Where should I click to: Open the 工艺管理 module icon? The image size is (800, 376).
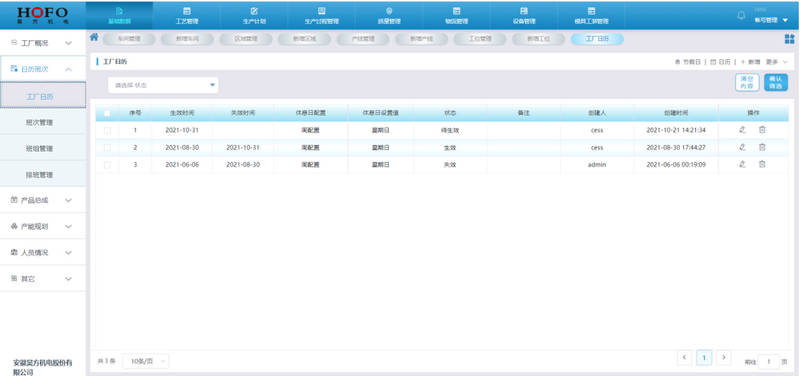click(x=187, y=11)
